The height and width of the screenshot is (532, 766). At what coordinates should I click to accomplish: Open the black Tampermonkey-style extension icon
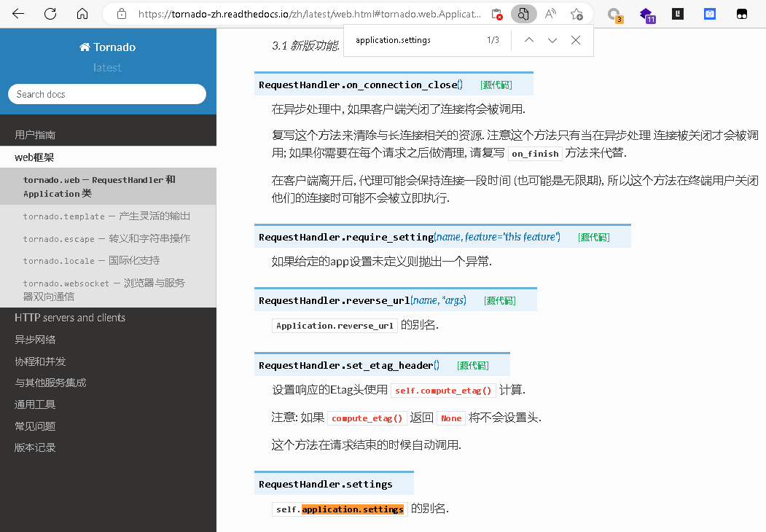(741, 14)
